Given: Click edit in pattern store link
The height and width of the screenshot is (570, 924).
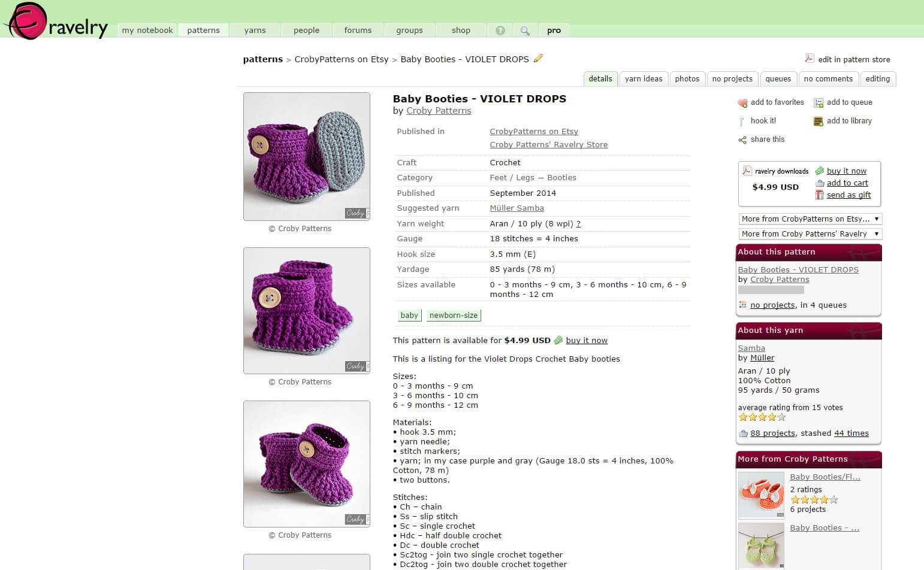Looking at the screenshot, I should point(854,60).
